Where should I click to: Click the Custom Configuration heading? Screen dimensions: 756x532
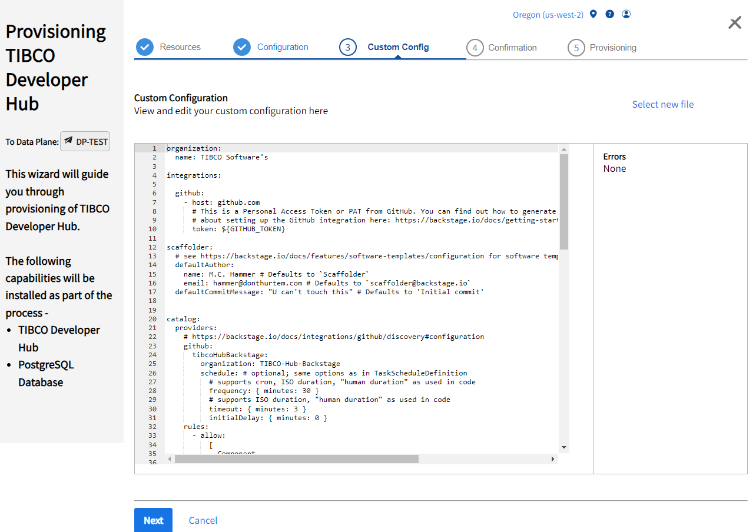click(181, 98)
